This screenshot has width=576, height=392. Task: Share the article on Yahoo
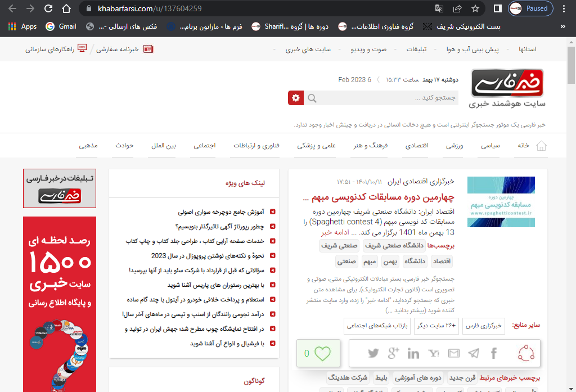(434, 353)
